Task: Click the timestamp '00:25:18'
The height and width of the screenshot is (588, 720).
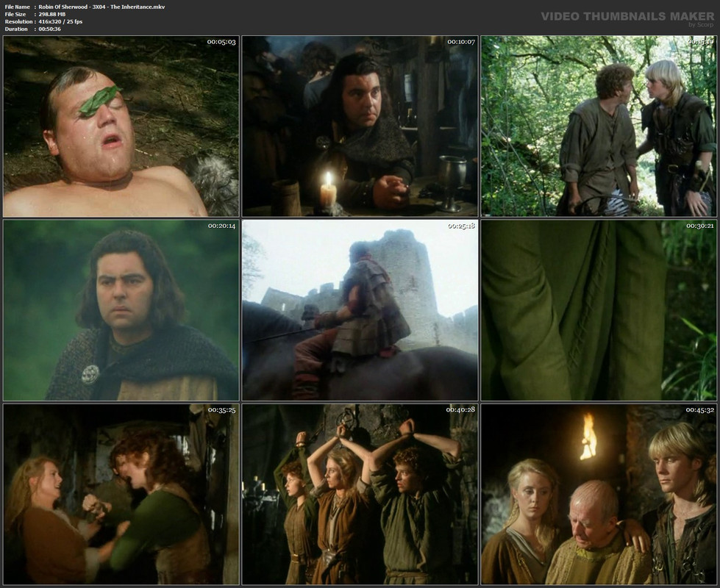Action: 461,226
